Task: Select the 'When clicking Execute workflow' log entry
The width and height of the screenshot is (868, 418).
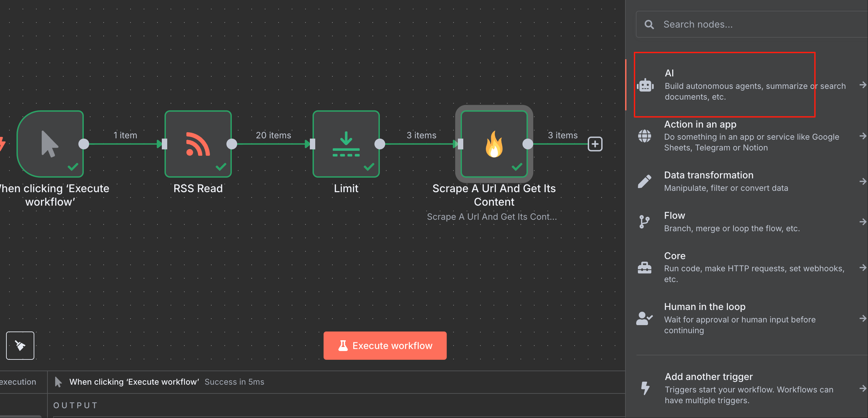Action: click(x=134, y=382)
